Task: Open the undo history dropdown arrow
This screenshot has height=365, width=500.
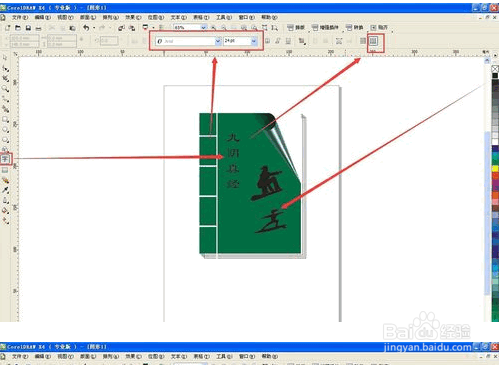Action: coord(94,28)
